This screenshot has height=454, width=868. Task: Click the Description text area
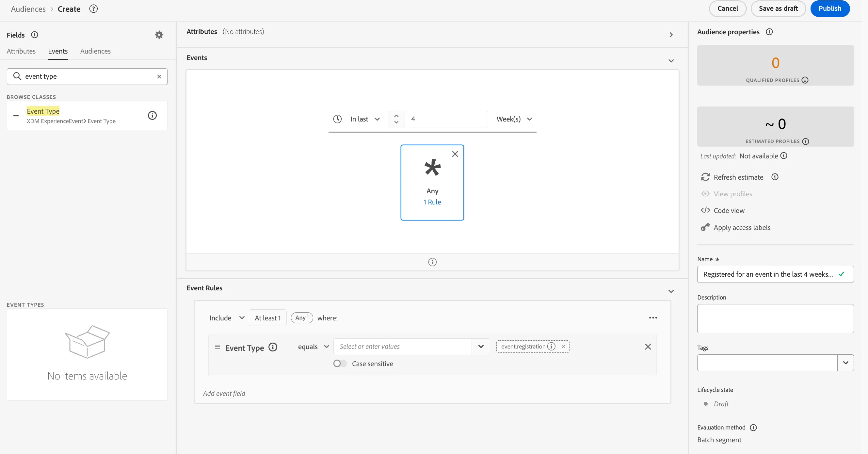tap(775, 319)
